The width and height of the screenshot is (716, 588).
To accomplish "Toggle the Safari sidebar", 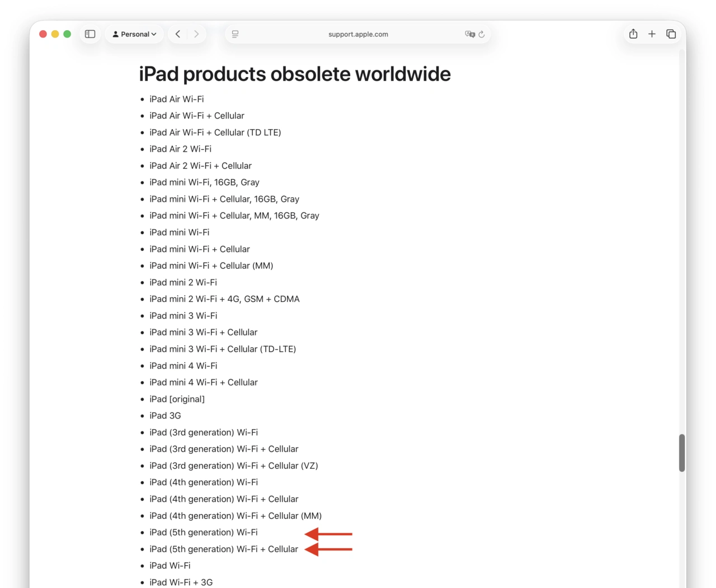I will click(x=90, y=34).
